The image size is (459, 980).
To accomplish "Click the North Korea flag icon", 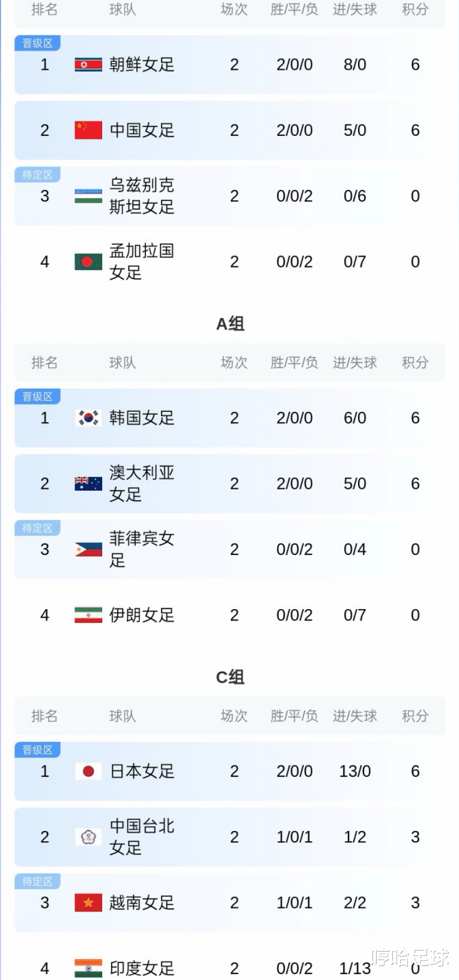I will coord(88,64).
